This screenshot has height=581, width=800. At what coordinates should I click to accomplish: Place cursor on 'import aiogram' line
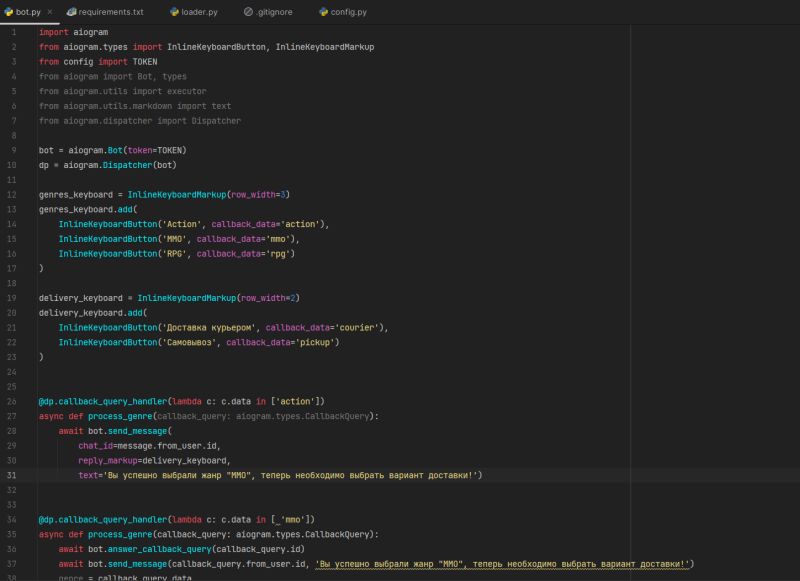73,32
